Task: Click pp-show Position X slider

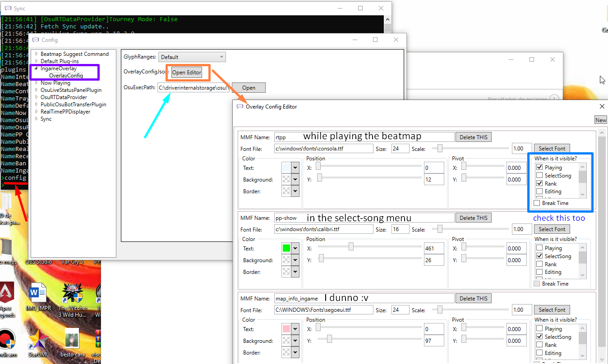Action: tap(369, 246)
